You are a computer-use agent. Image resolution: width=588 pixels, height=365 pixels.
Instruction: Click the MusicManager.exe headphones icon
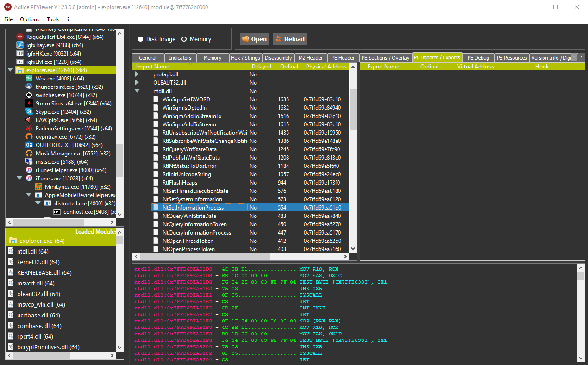tap(29, 154)
